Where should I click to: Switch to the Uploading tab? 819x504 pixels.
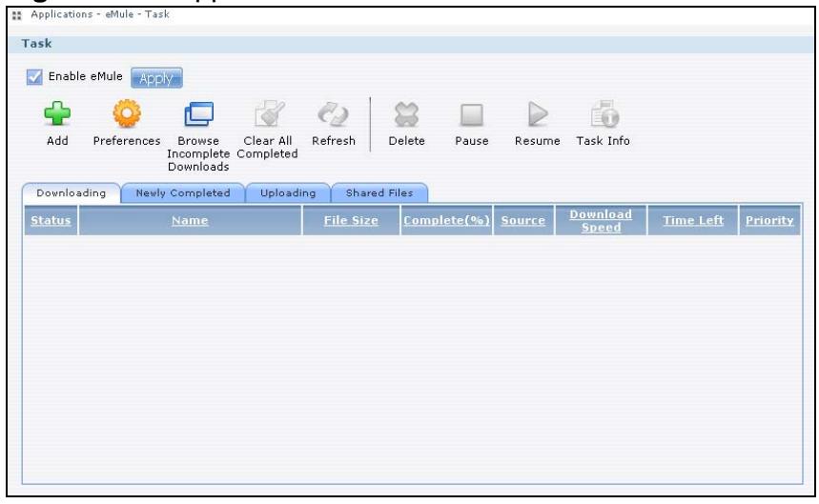point(288,193)
